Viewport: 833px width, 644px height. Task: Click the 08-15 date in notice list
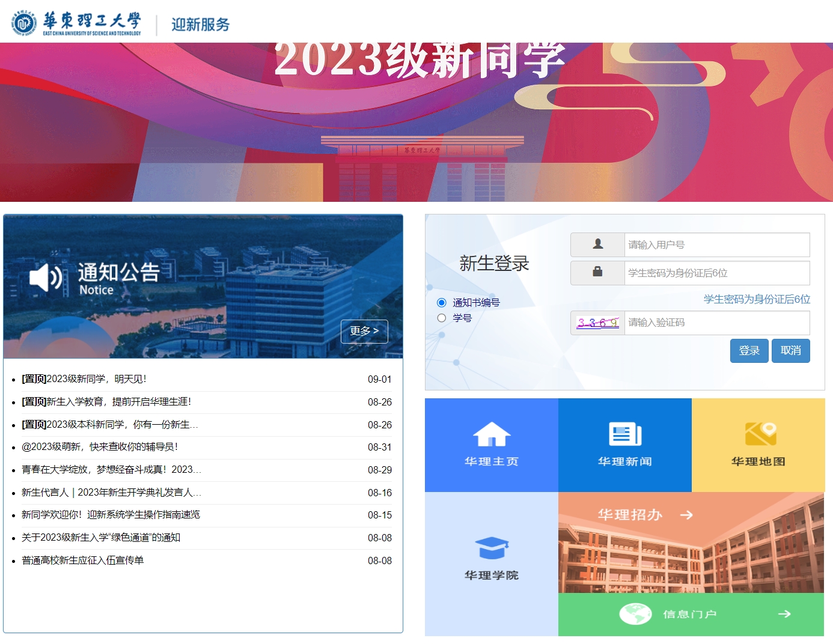click(380, 515)
